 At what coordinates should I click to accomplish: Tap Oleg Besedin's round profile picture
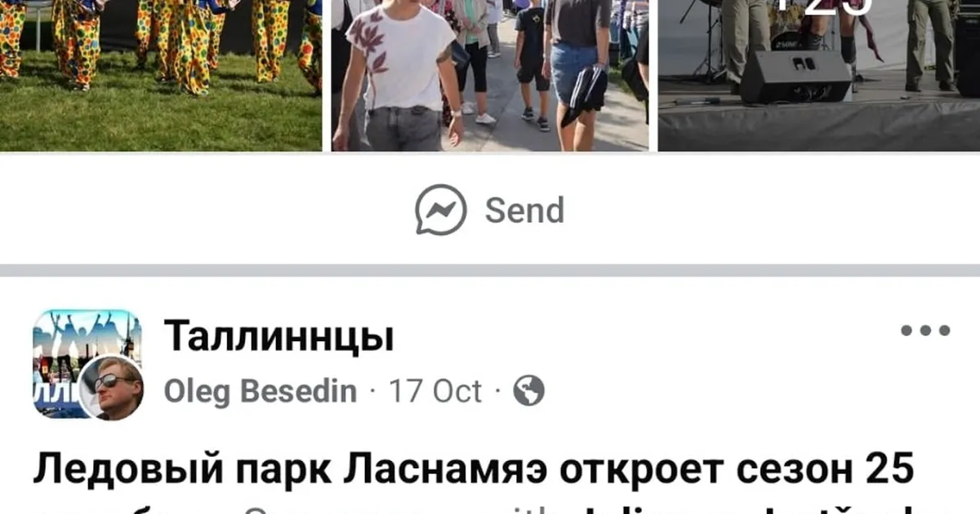(111, 388)
